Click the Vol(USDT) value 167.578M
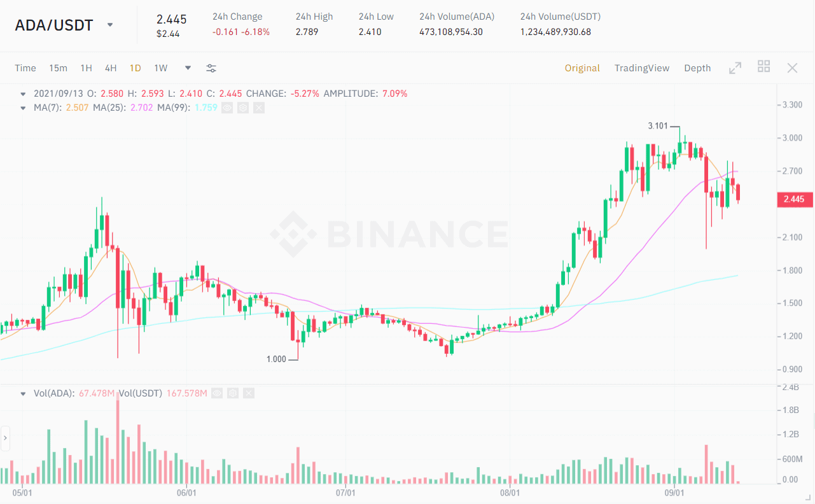Screen dimensions: 815x504 [x=186, y=393]
